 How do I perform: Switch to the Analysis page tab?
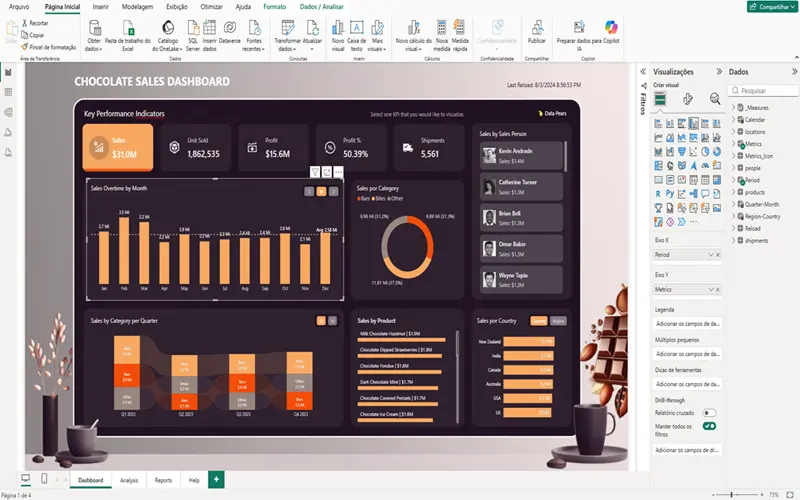click(x=129, y=480)
